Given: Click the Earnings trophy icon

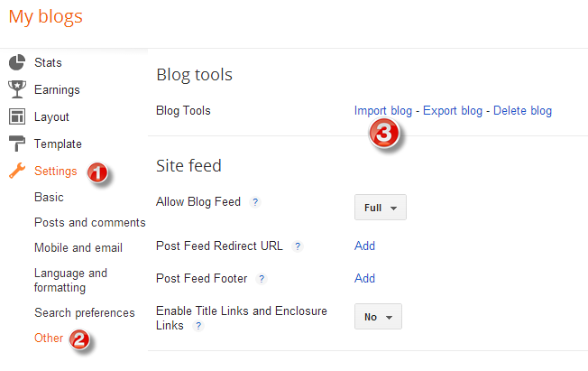Looking at the screenshot, I should click(x=16, y=89).
